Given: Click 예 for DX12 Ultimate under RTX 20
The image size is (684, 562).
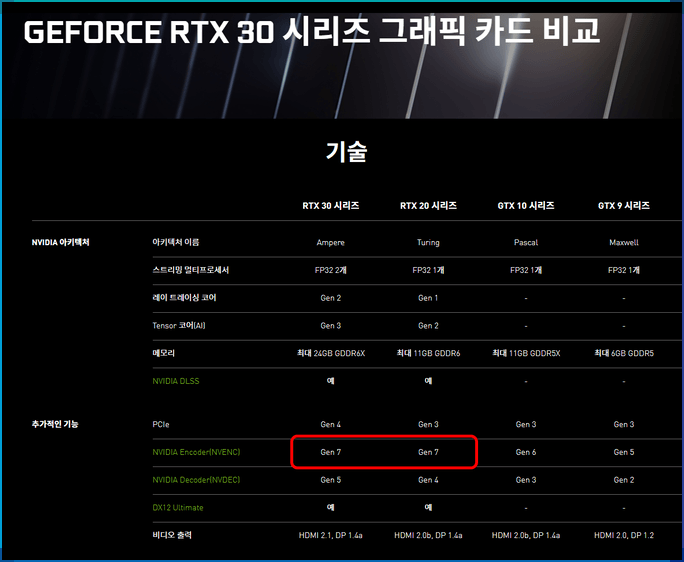Looking at the screenshot, I should [428, 507].
